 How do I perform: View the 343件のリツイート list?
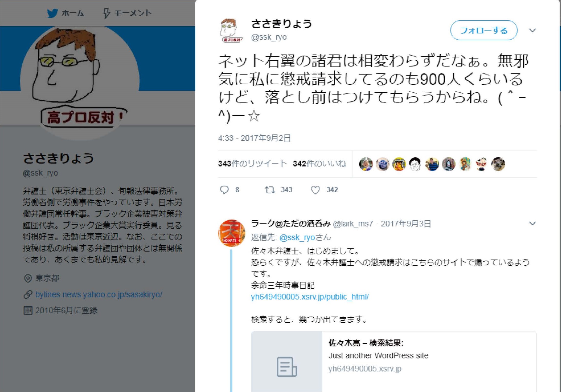[253, 163]
